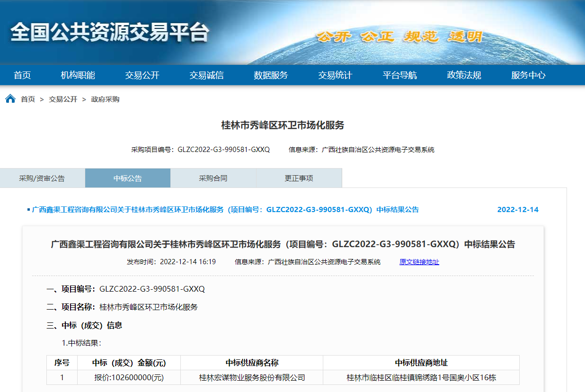
Task: Open 数据服务 from the navigation bar
Action: click(271, 75)
